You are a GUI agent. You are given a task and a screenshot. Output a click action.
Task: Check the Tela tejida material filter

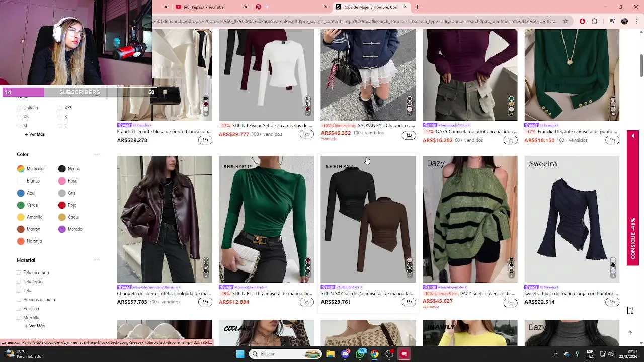(x=19, y=282)
